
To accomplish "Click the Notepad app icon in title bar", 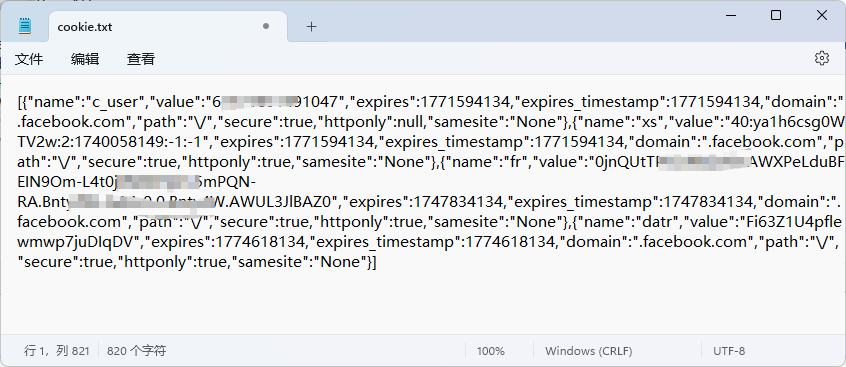I will click(x=25, y=26).
